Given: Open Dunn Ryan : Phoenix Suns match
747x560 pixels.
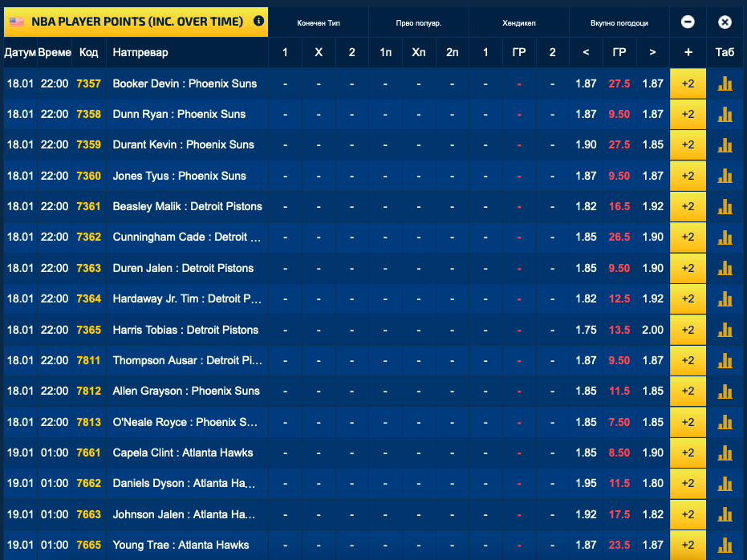Looking at the screenshot, I should [179, 114].
